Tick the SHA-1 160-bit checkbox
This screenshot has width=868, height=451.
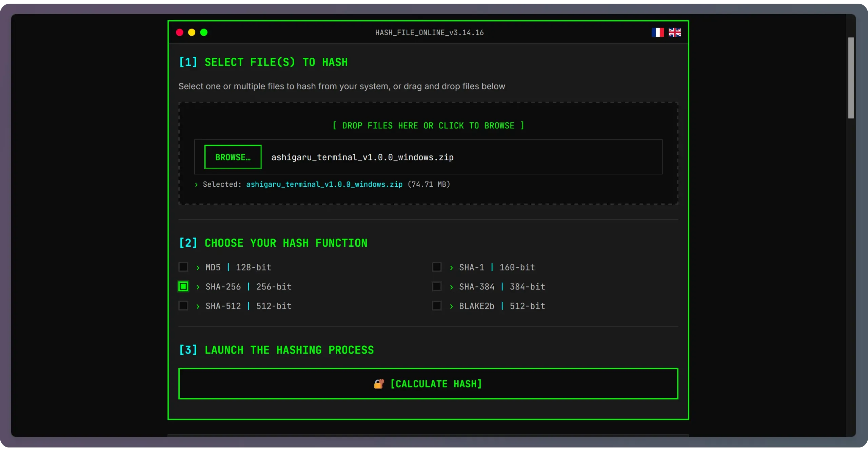pyautogui.click(x=437, y=267)
